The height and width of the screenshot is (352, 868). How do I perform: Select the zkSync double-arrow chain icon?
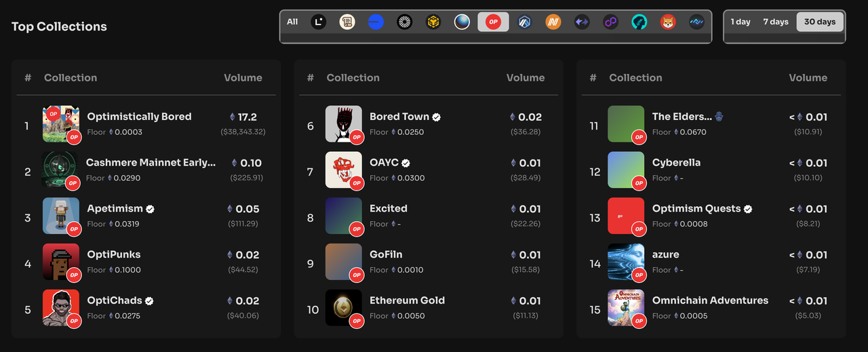582,22
